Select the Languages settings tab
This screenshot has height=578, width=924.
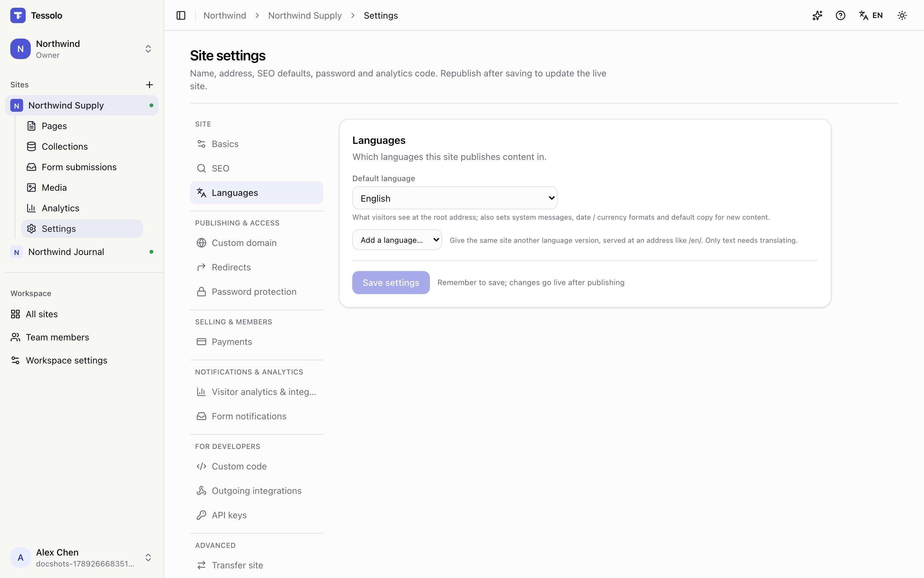tap(257, 193)
